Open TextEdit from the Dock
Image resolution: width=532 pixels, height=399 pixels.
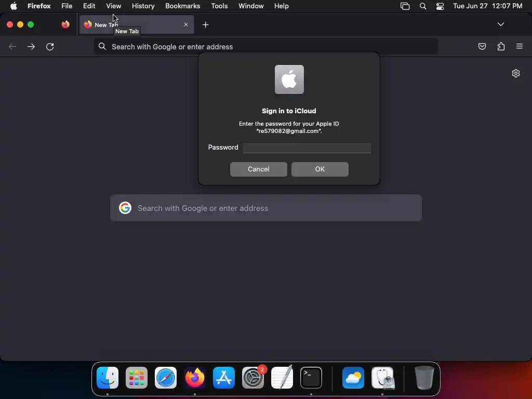(x=282, y=378)
